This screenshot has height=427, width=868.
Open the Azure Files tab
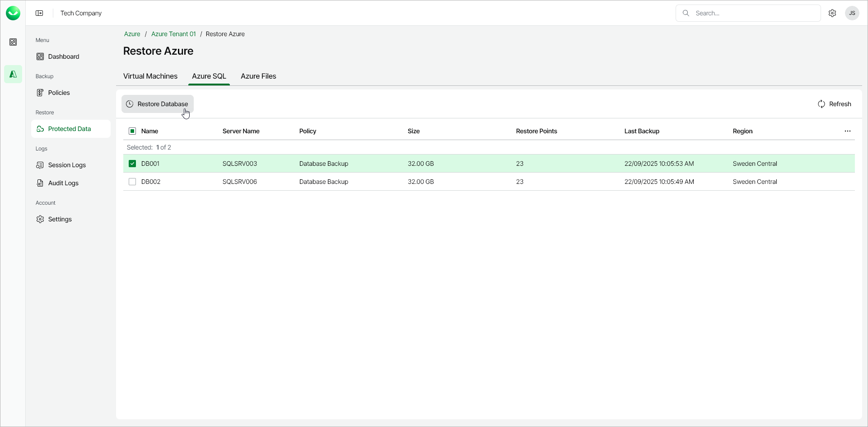258,76
